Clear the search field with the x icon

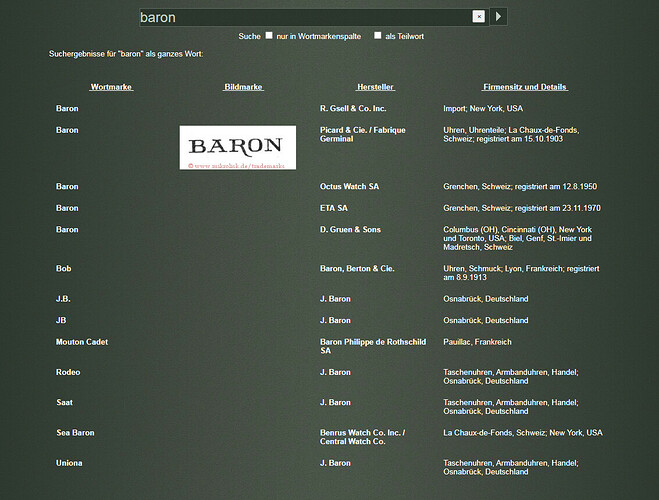pos(478,17)
